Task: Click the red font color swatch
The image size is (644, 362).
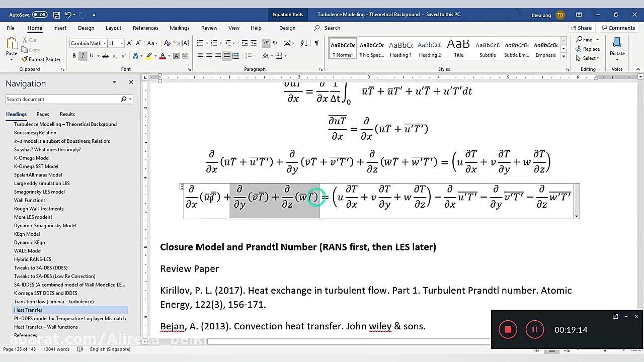Action: point(162,56)
